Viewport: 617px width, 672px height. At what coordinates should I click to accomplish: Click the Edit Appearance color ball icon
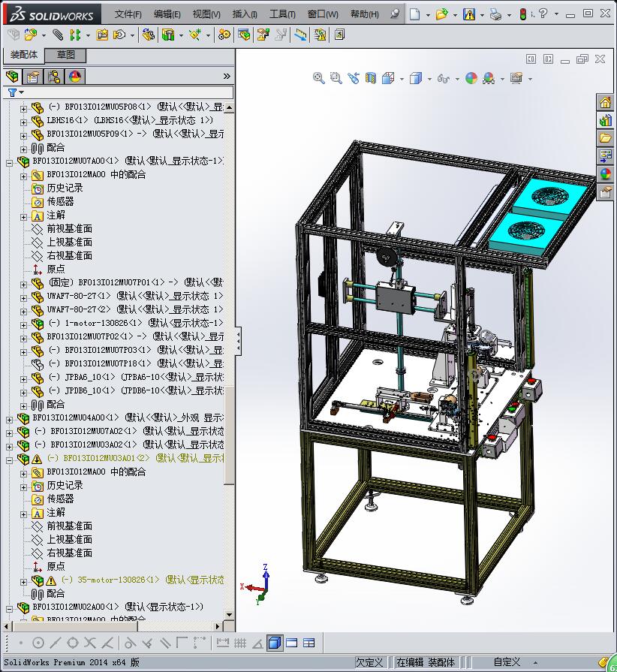pyautogui.click(x=471, y=78)
